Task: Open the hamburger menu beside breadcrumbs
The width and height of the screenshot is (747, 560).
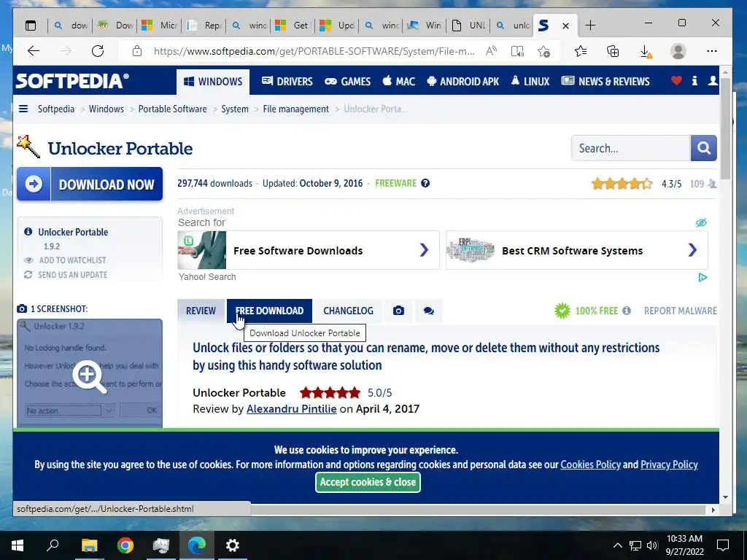Action: pyautogui.click(x=23, y=109)
